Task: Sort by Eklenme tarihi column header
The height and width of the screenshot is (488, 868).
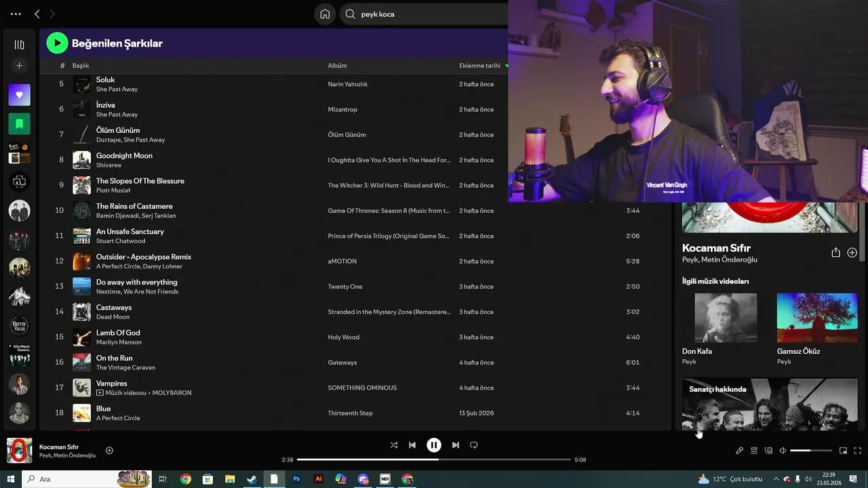Action: (479, 66)
